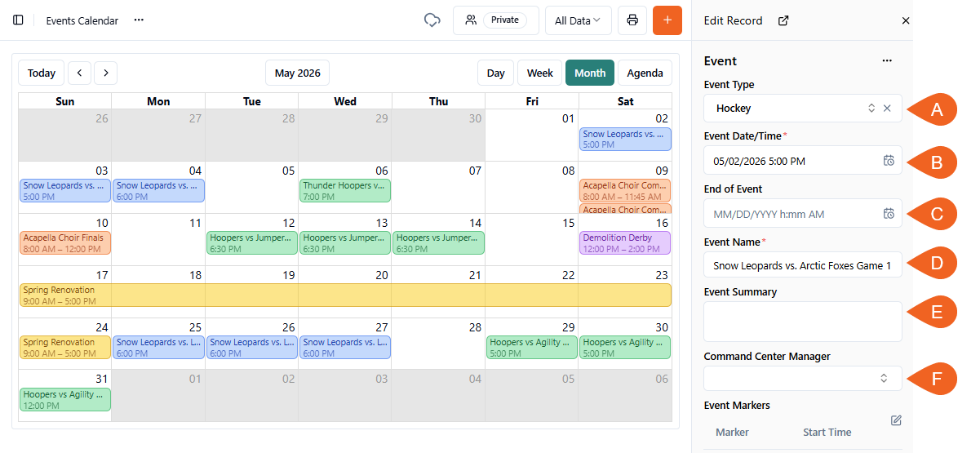Screen dimensions: 980x453
Task: Expand the Event Type selector arrows
Action: point(871,108)
